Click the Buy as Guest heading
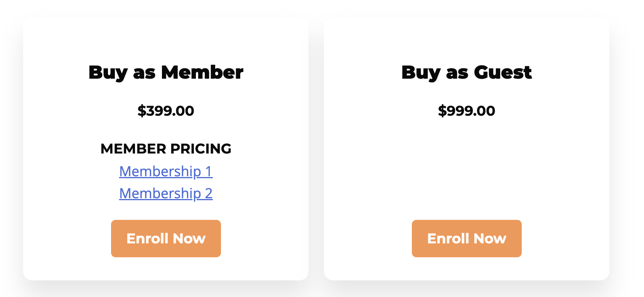644x297 pixels. coord(467,72)
